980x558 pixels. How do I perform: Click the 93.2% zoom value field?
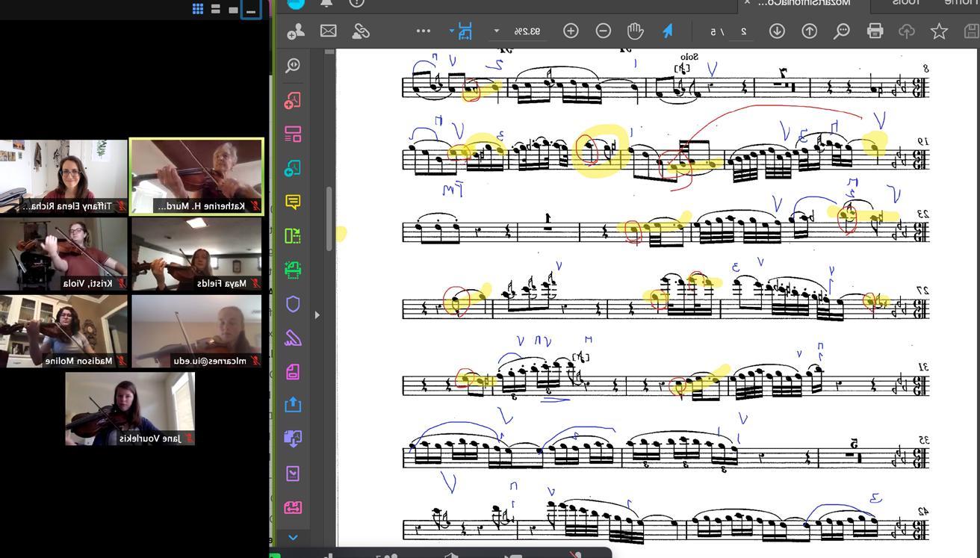[527, 31]
